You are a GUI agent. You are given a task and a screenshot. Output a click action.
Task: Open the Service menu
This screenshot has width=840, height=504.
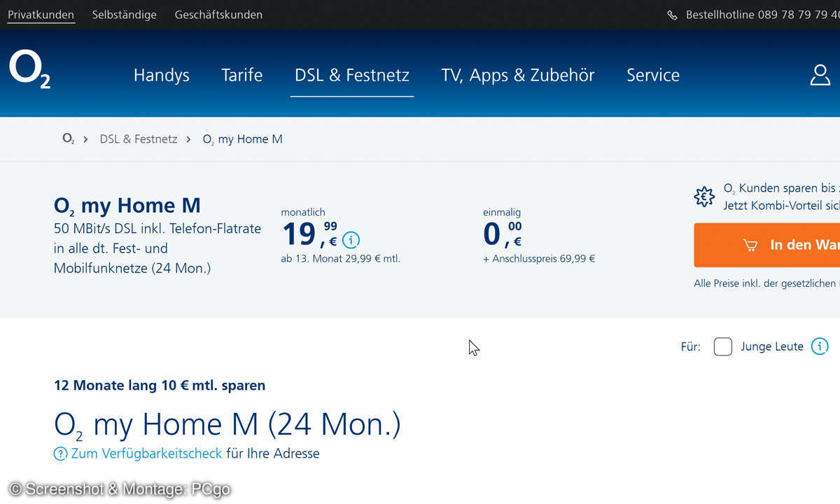pyautogui.click(x=653, y=75)
